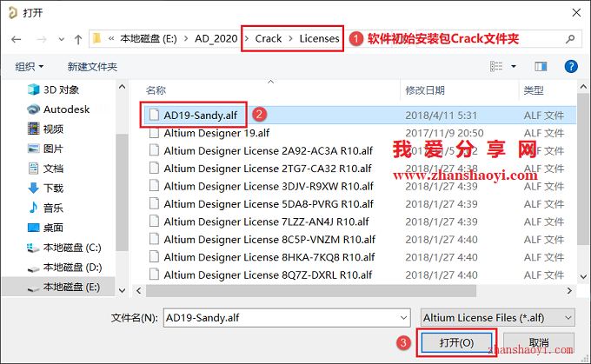591x364 pixels.
Task: Sort by 修改日期 column header
Action: pos(425,90)
